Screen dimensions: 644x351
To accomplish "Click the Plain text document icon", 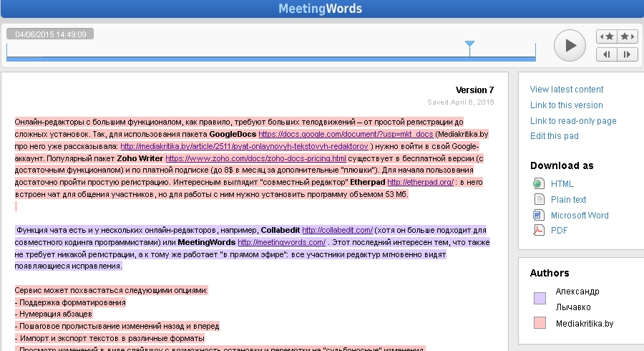I will (538, 199).
